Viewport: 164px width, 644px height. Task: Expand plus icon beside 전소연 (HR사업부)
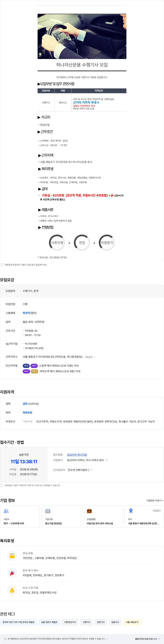pos(91,470)
